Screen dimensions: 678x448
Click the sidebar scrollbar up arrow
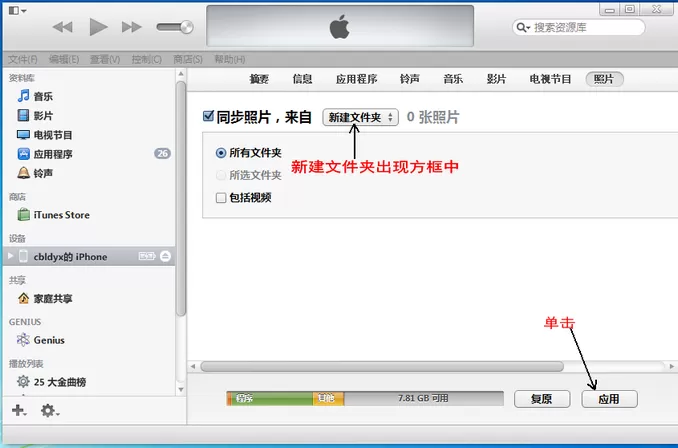[x=181, y=74]
